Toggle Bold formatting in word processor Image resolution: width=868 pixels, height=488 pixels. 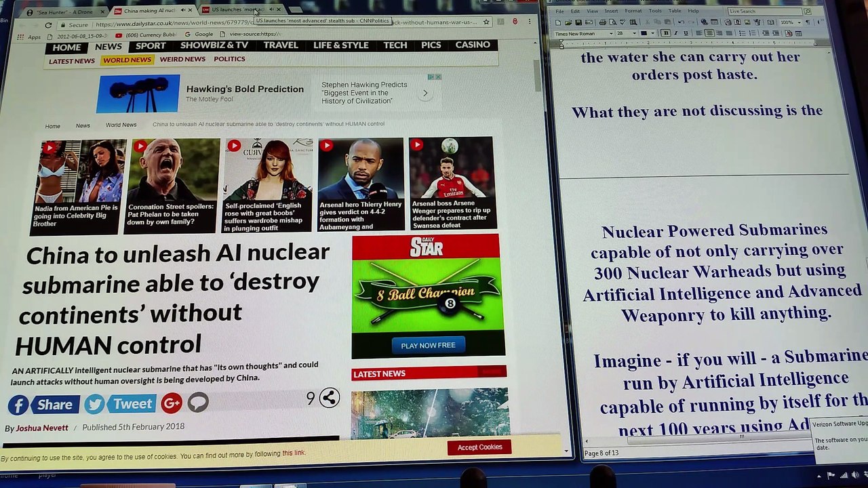pos(666,33)
